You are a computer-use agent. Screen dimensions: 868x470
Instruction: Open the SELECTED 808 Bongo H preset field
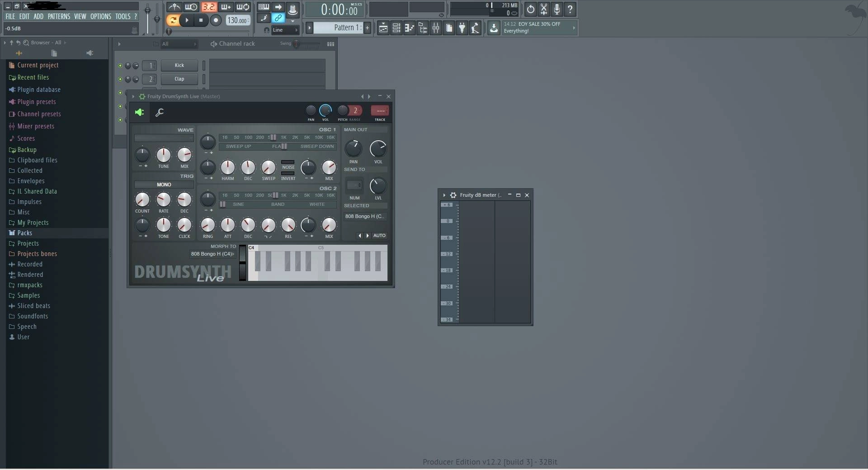point(364,216)
